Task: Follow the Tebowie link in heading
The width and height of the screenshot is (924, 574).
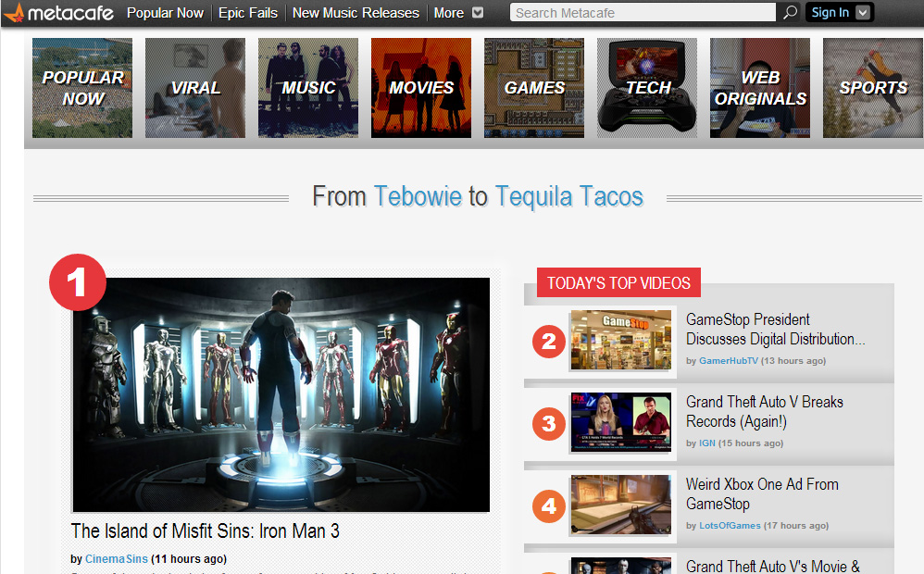Action: (418, 196)
